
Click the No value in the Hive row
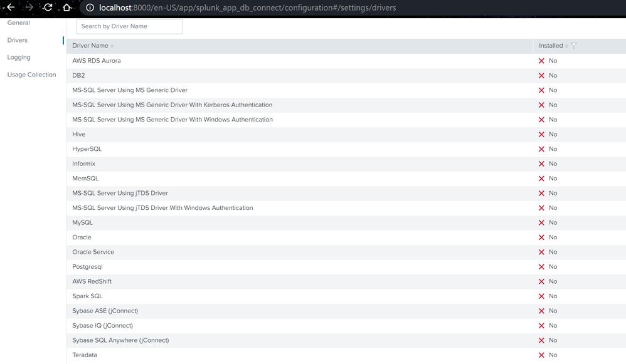(x=553, y=134)
